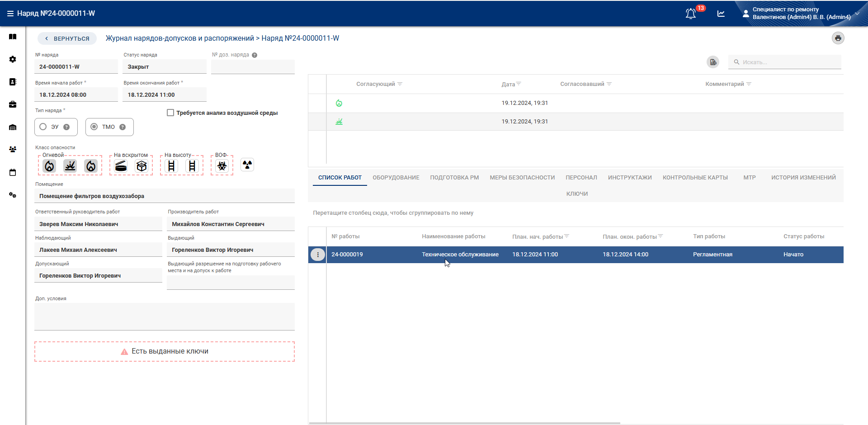
Task: Switch to ИСТОРИЯ ИЗМЕНЕНИЙ tab
Action: tap(803, 178)
